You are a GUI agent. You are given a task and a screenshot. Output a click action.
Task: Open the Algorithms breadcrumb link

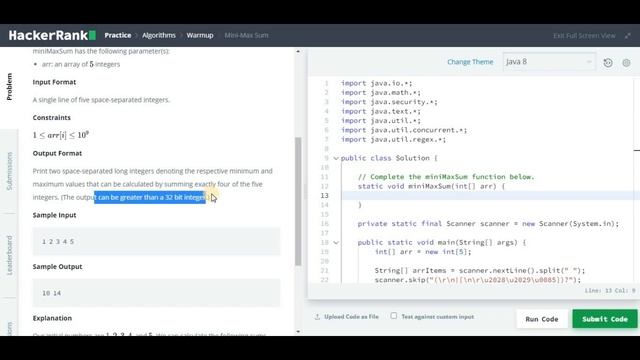[159, 36]
